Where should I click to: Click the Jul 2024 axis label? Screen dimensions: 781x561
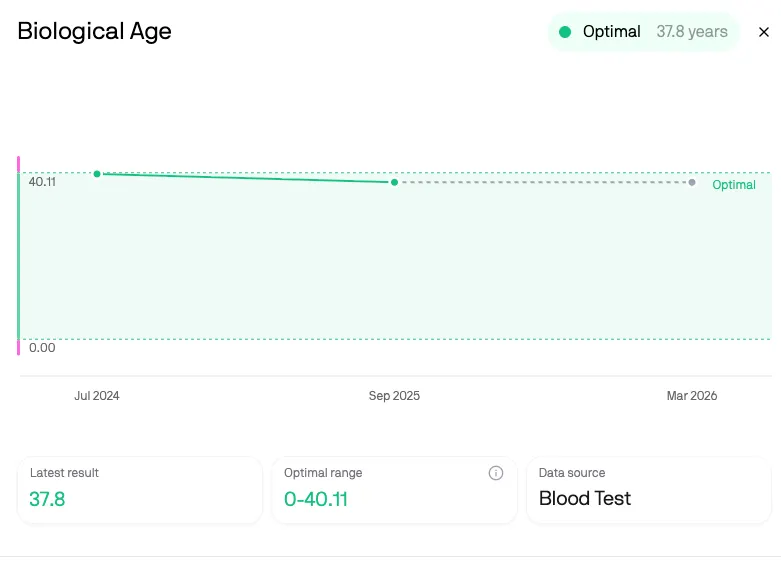[x=97, y=396]
